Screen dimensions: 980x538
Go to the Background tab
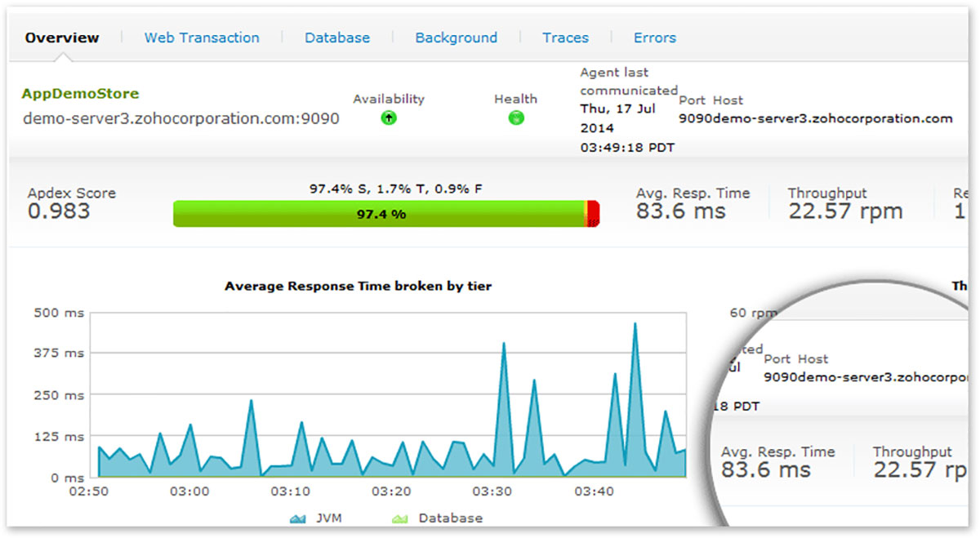pos(456,38)
